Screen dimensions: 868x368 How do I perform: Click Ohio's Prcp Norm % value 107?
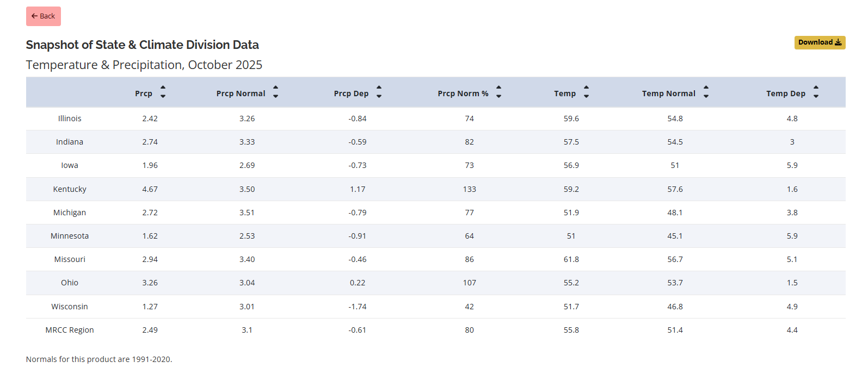pyautogui.click(x=469, y=283)
